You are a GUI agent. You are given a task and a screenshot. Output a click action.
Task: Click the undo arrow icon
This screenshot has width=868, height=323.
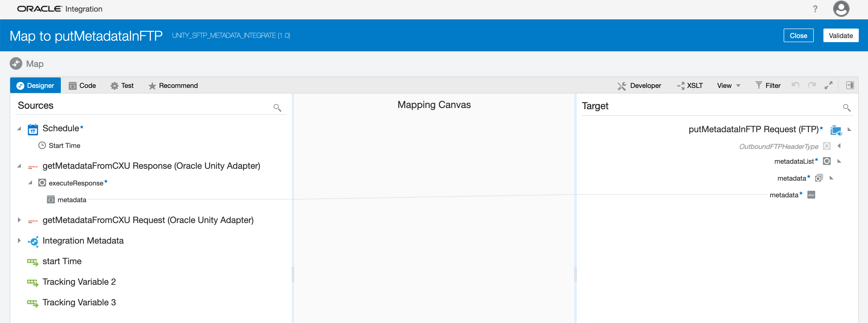coord(795,85)
